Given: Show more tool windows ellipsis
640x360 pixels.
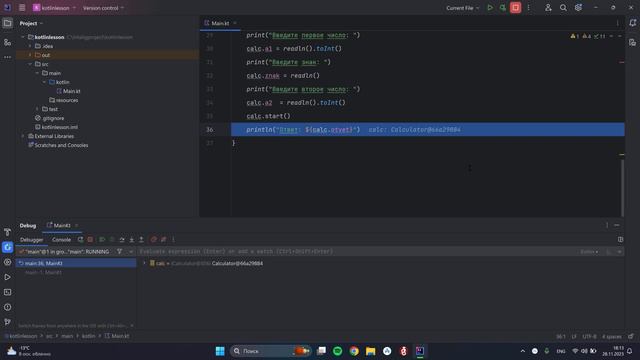Looking at the screenshot, I should click(7, 57).
